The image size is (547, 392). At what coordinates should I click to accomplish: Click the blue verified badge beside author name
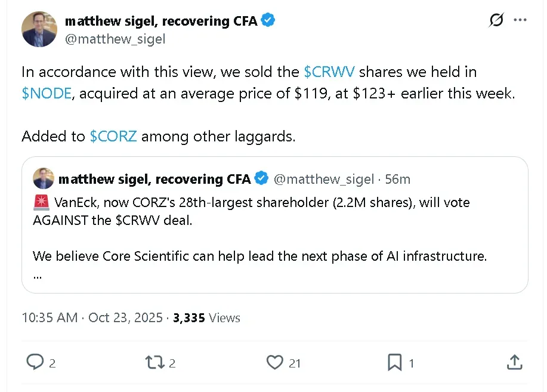(268, 21)
